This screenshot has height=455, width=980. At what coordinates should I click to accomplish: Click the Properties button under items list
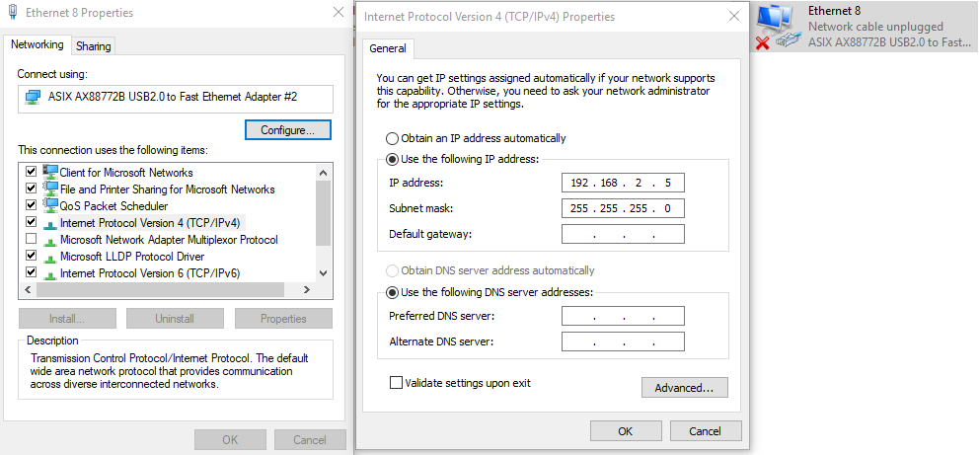[283, 319]
